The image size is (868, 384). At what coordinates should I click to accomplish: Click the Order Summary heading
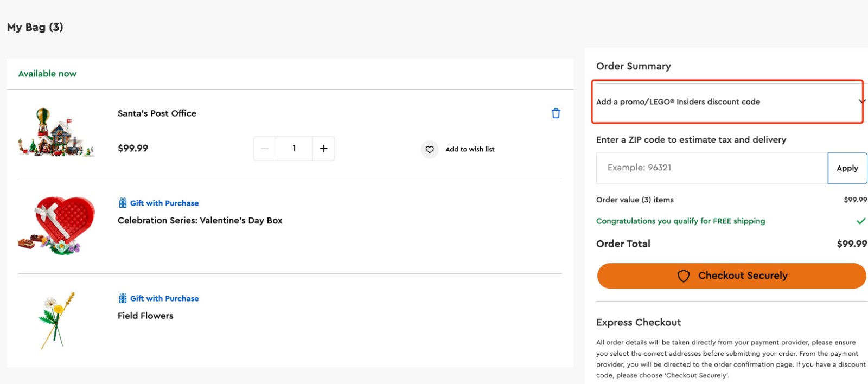pos(633,66)
